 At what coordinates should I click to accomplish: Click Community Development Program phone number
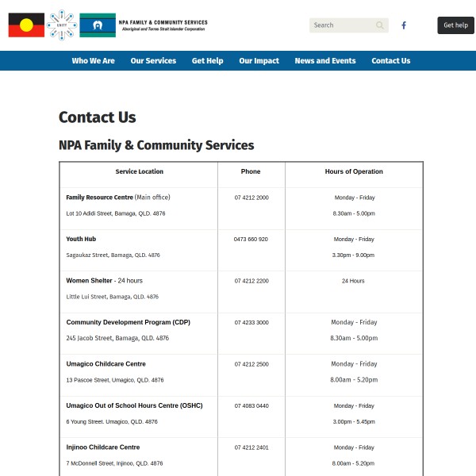coord(251,322)
